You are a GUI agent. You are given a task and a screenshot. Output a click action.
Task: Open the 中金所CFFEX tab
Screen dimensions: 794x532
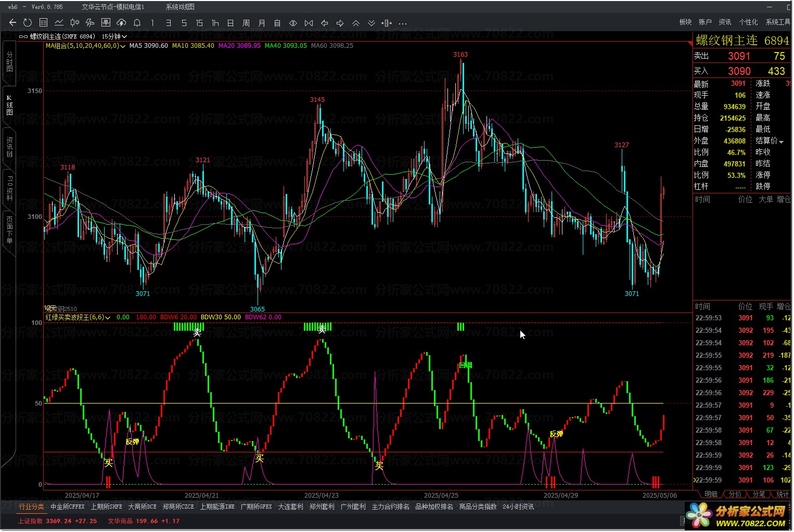click(x=67, y=507)
